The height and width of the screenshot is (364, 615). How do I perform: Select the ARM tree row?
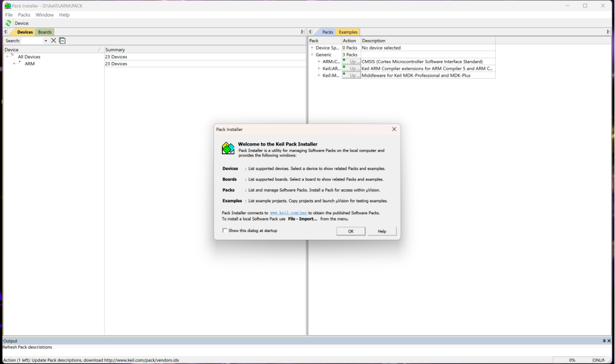tap(29, 64)
